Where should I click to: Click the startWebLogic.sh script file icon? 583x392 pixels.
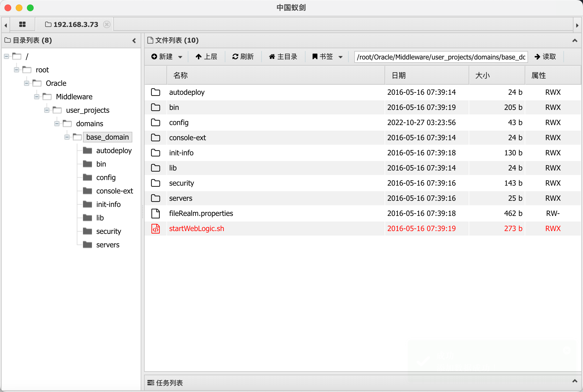156,229
